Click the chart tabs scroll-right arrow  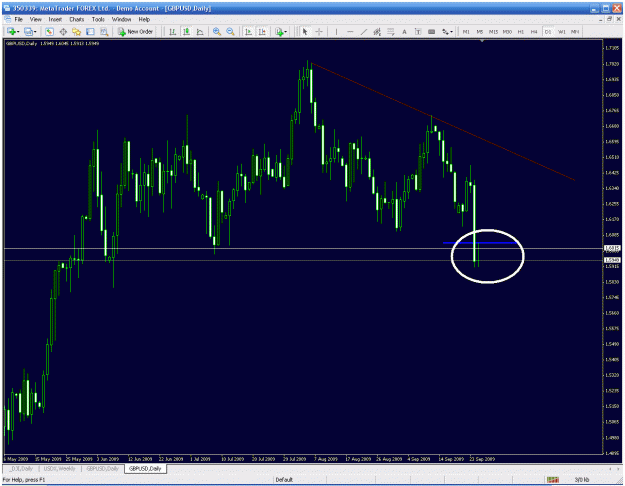point(618,468)
